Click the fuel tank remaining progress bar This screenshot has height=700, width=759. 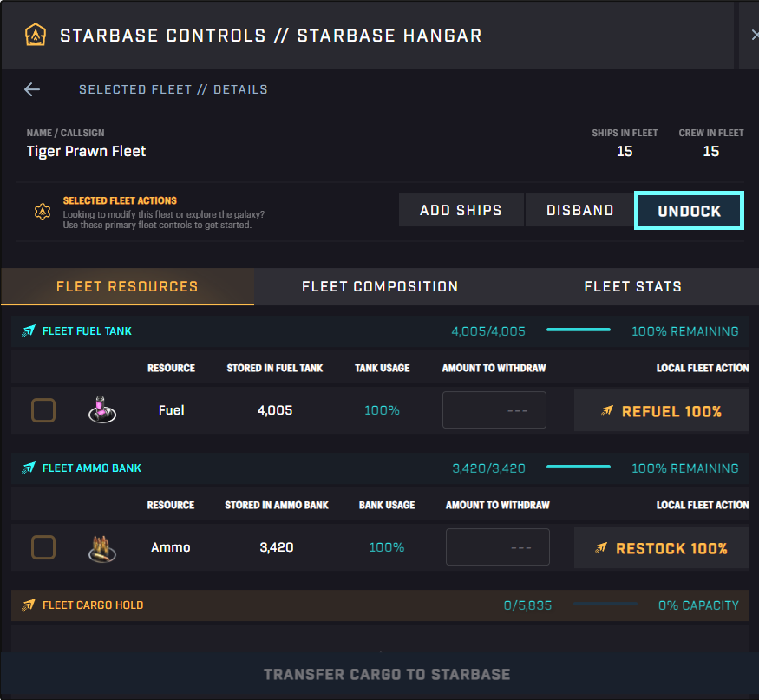coord(579,330)
